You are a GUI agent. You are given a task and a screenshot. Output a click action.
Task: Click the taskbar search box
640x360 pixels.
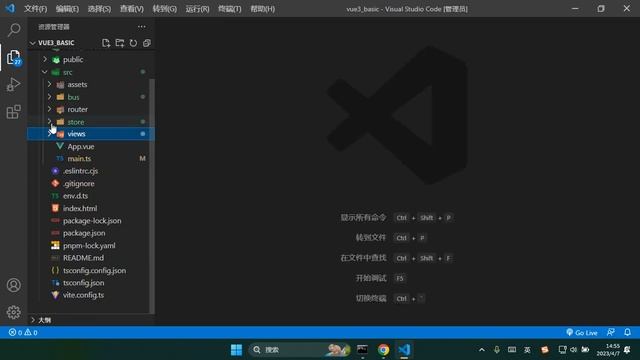[x=300, y=350]
